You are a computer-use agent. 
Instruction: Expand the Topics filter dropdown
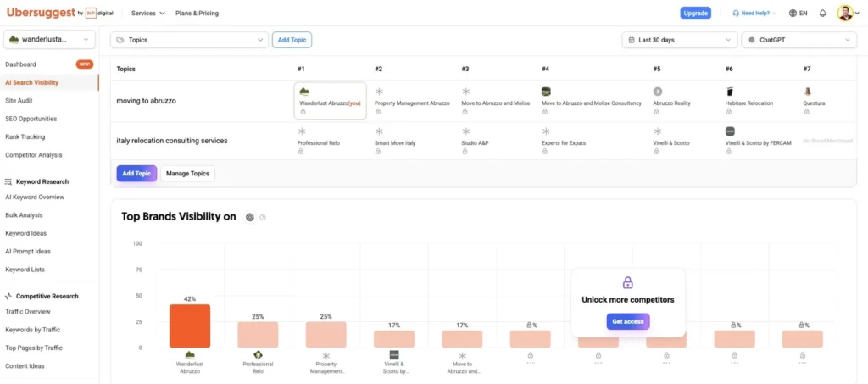coord(189,40)
